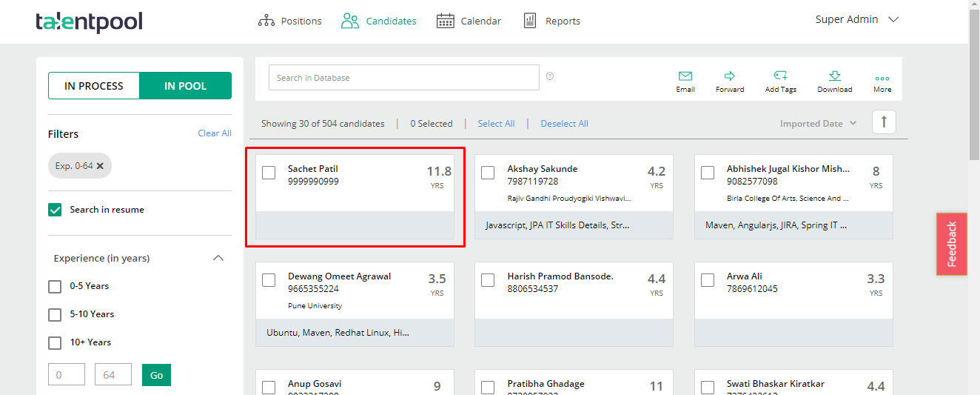Click 'Pune University' text
The height and width of the screenshot is (395, 980).
point(315,306)
